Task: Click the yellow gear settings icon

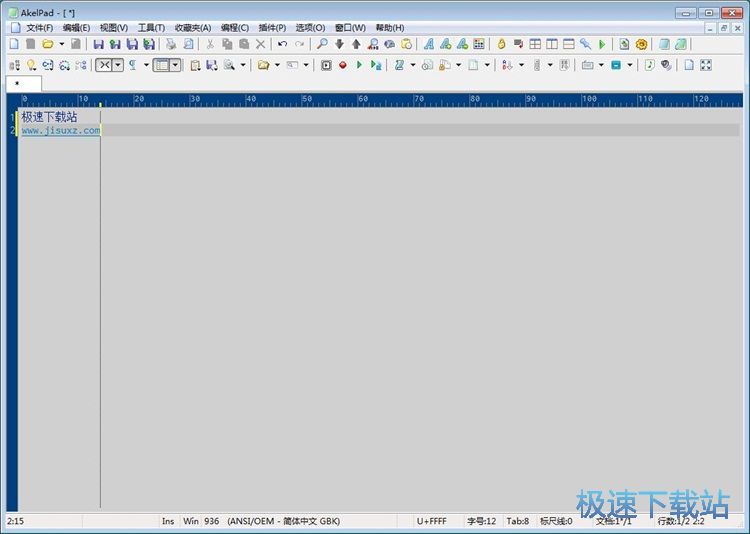Action: (641, 44)
